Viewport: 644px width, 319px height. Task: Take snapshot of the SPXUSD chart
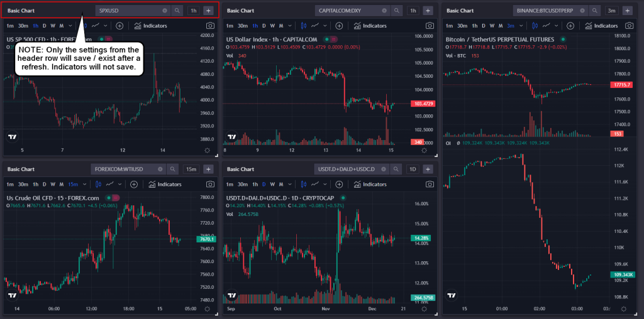[210, 26]
